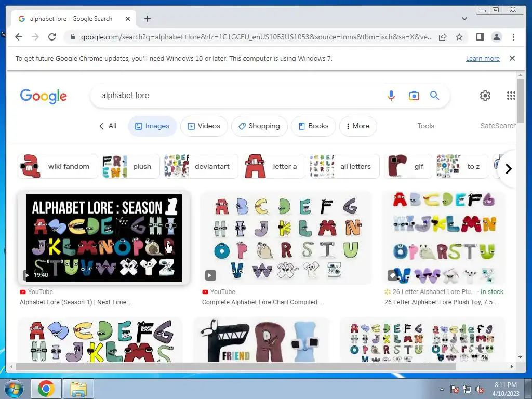Select the plush suggestion chip
This screenshot has width=532, height=399.
pos(130,166)
